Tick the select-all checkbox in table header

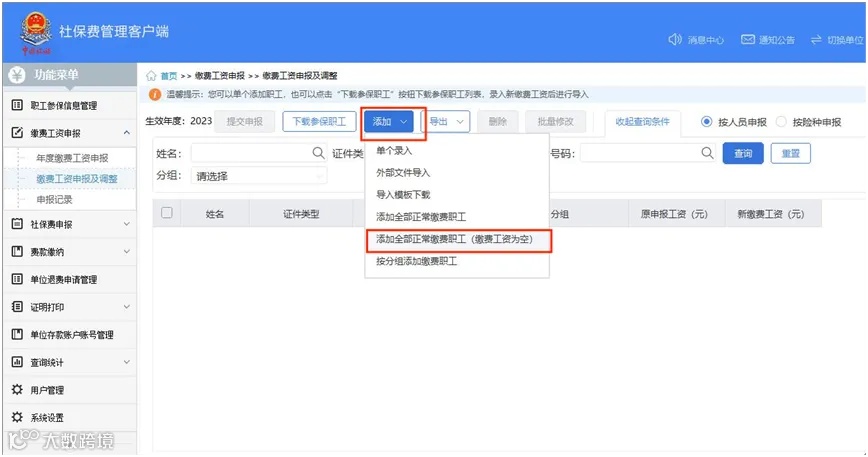pos(167,213)
